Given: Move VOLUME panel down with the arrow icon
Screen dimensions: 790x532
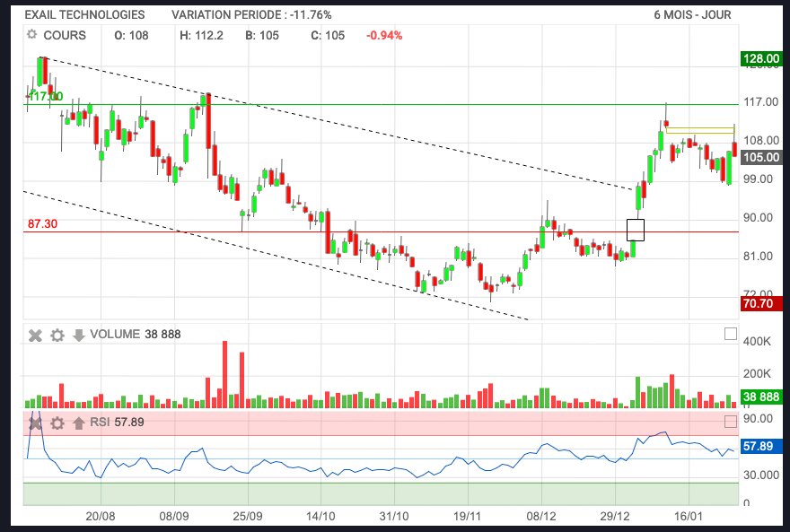Looking at the screenshot, I should pos(79,335).
